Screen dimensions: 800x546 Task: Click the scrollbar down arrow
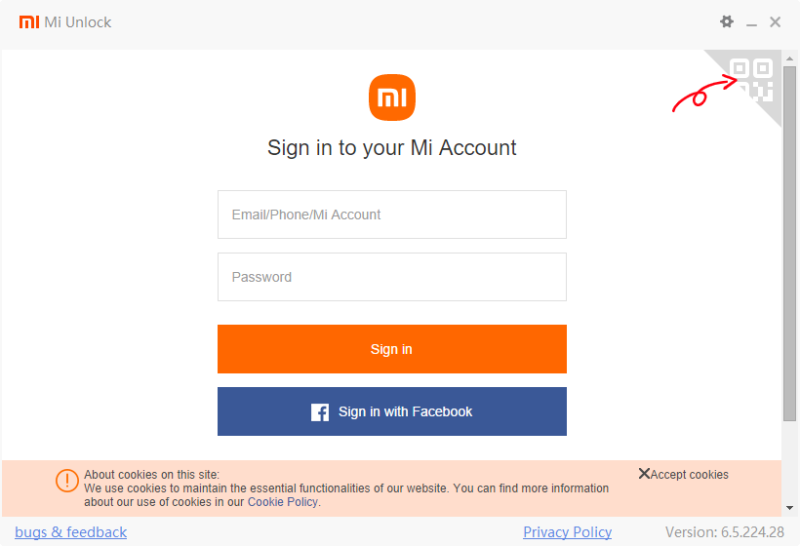(790, 508)
